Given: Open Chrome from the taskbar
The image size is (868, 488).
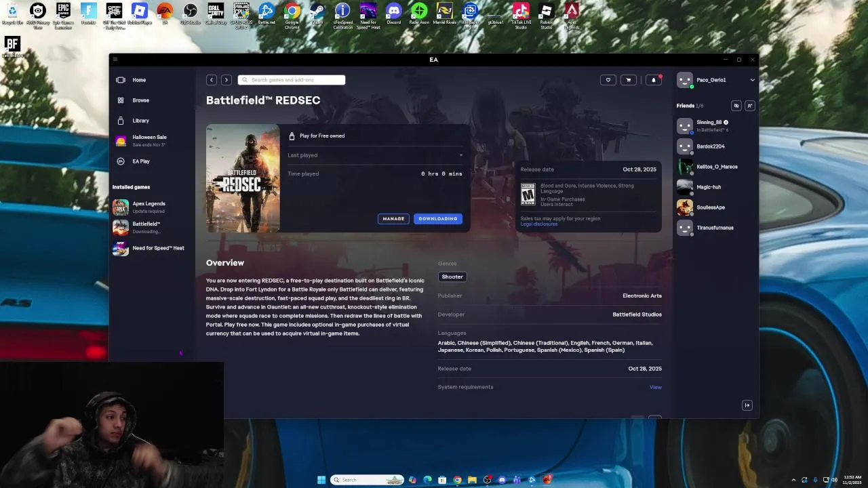Looking at the screenshot, I should point(457,480).
